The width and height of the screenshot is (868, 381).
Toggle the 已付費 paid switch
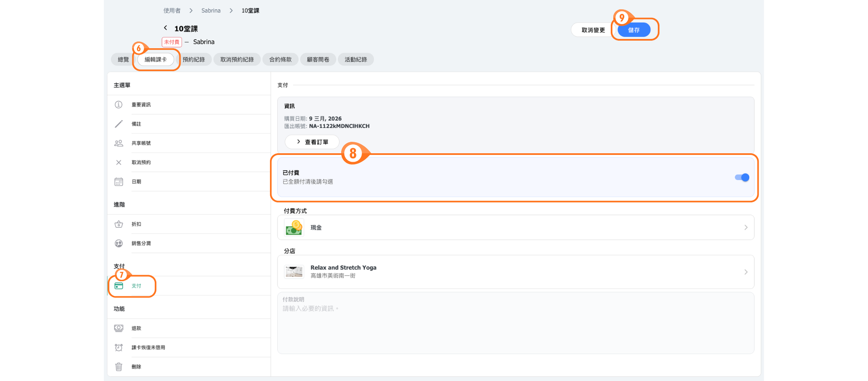(742, 177)
